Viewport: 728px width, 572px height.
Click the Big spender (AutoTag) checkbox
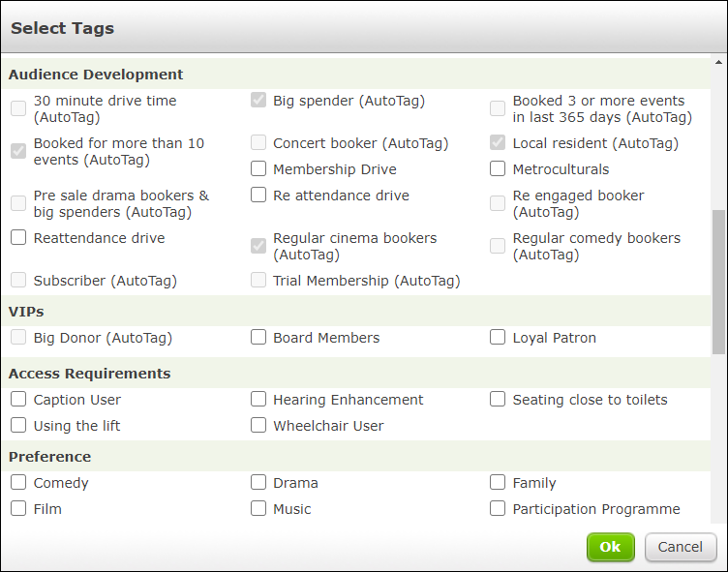(x=258, y=100)
